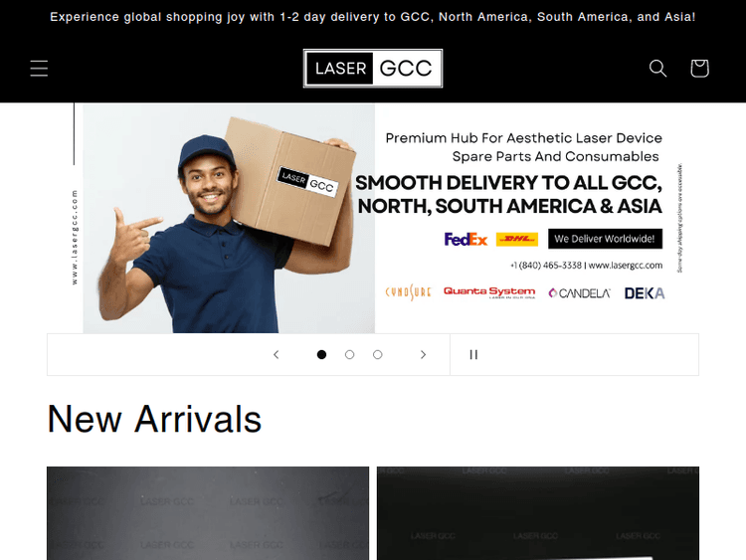Click the DEKA brand logo
The width and height of the screenshot is (746, 560).
645,293
